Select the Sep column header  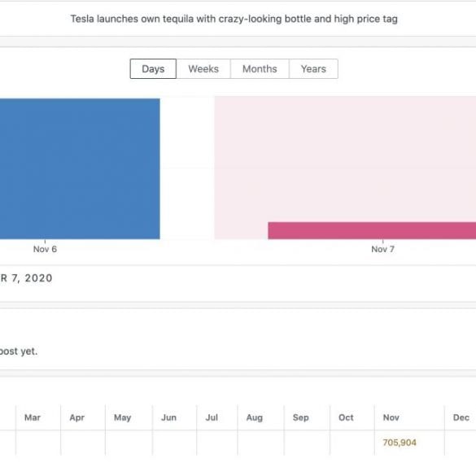pos(301,417)
